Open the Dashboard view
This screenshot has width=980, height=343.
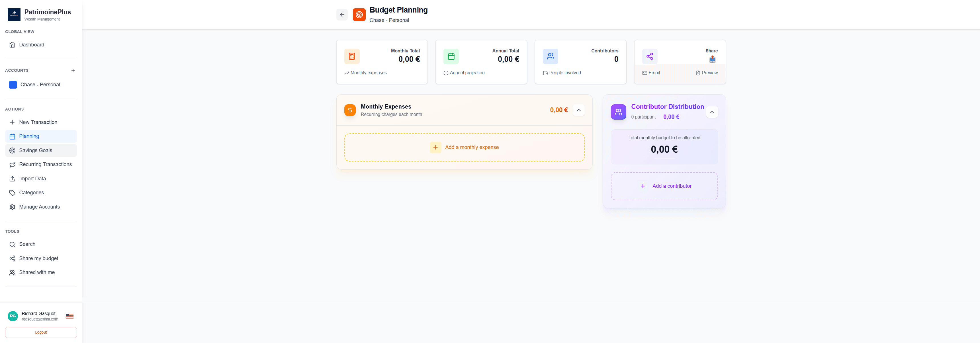[x=32, y=44]
